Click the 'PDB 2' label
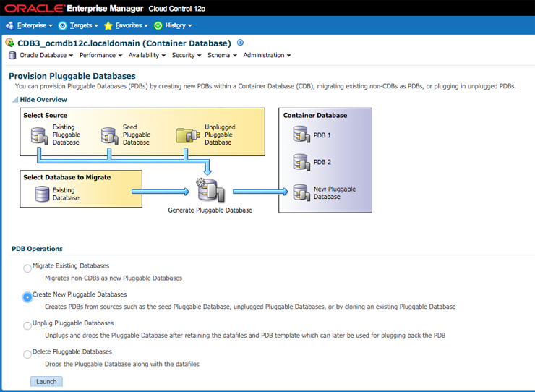Screen dimensions: 535x392 point(322,162)
